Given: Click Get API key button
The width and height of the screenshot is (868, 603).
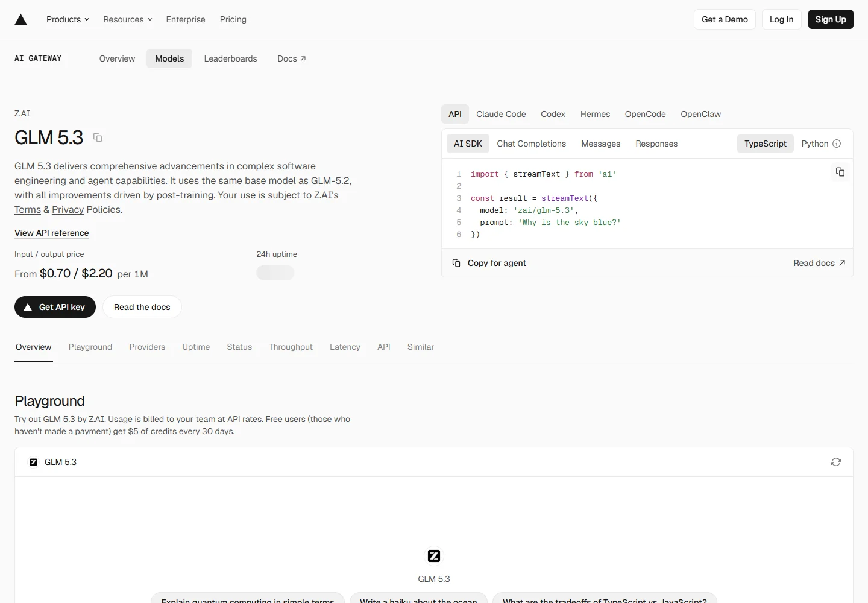Looking at the screenshot, I should coord(55,307).
